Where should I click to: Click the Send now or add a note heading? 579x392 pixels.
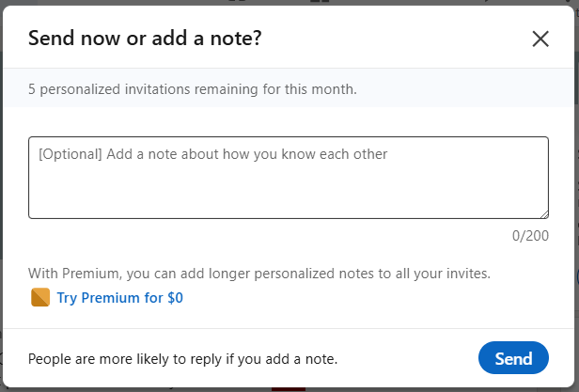[145, 38]
